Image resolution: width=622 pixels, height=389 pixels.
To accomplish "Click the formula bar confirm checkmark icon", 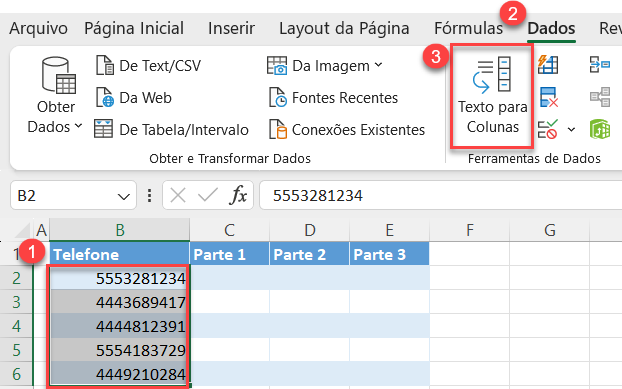I will pyautogui.click(x=207, y=195).
